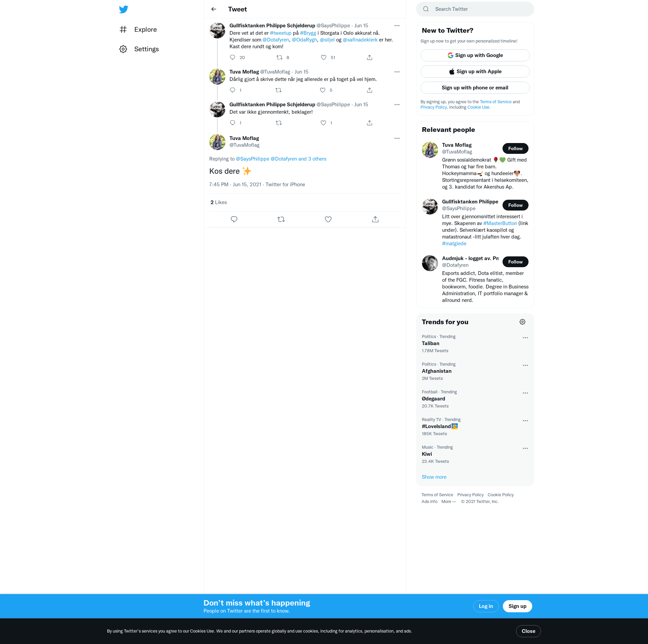Open more options on 'Det var ikke gjennomtenkt' tweet
The width and height of the screenshot is (648, 644).
click(397, 105)
